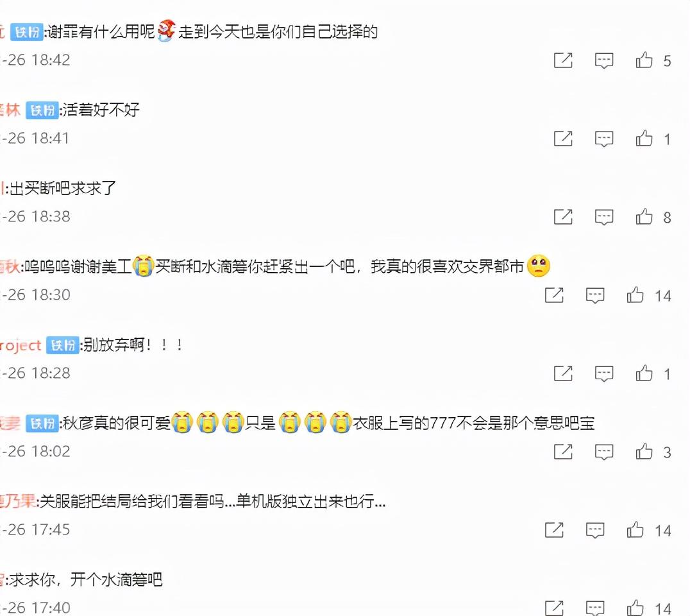The height and width of the screenshot is (616, 690).
Task: Reply to the 活着好不好 comment
Action: pyautogui.click(x=604, y=139)
